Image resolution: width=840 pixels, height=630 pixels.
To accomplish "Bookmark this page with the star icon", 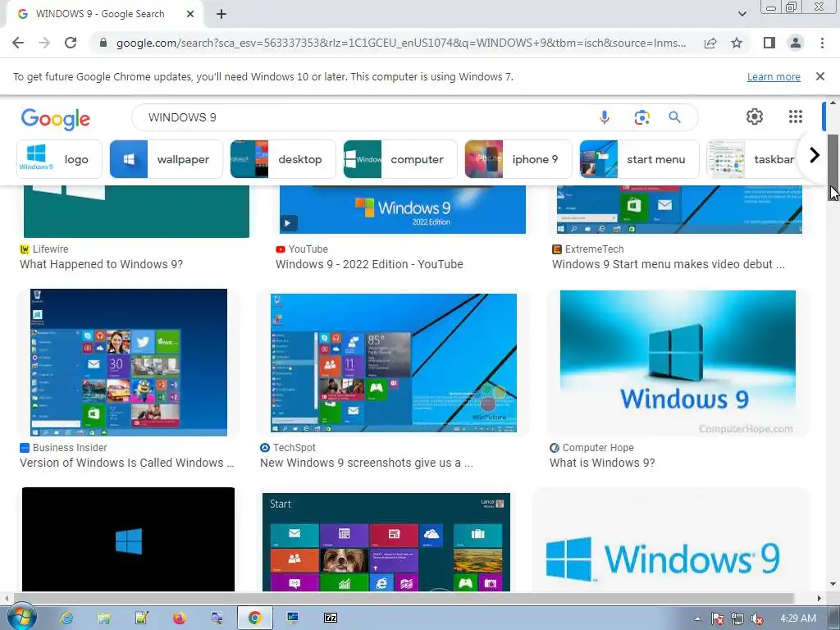I will [737, 43].
